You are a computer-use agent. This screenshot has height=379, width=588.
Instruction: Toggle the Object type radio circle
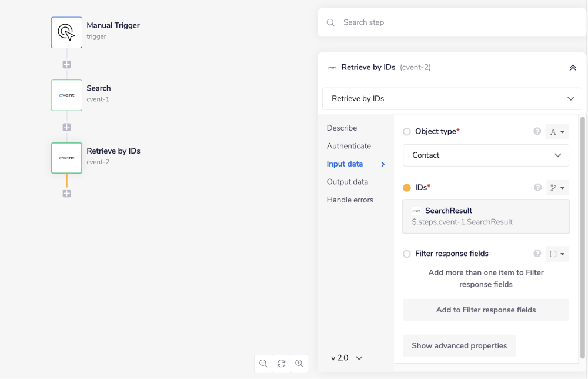pyautogui.click(x=407, y=132)
